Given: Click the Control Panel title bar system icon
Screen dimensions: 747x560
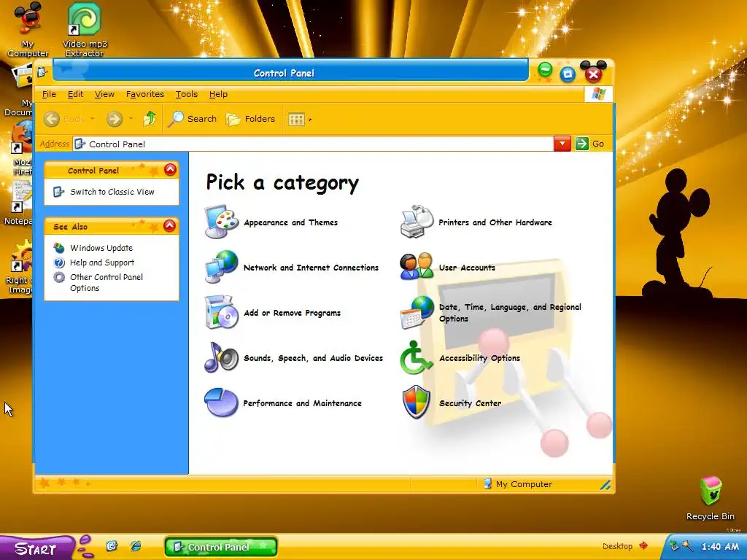Looking at the screenshot, I should pyautogui.click(x=42, y=72).
